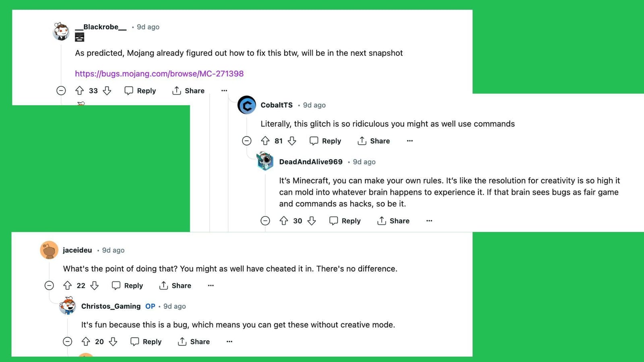Viewport: 644px width, 362px height.
Task: Open the overflow menu on DeadAndAlive969's comment
Action: coord(429,221)
